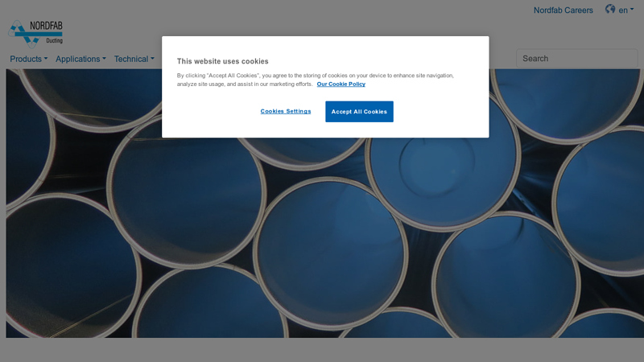644x362 pixels.
Task: Click the caret arrow beside Products
Action: click(46, 59)
